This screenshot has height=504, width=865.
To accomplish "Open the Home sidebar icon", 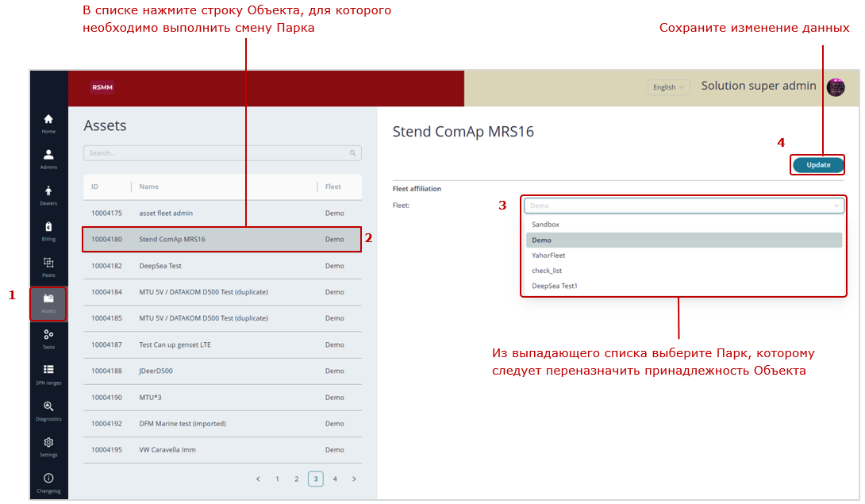I will [48, 120].
